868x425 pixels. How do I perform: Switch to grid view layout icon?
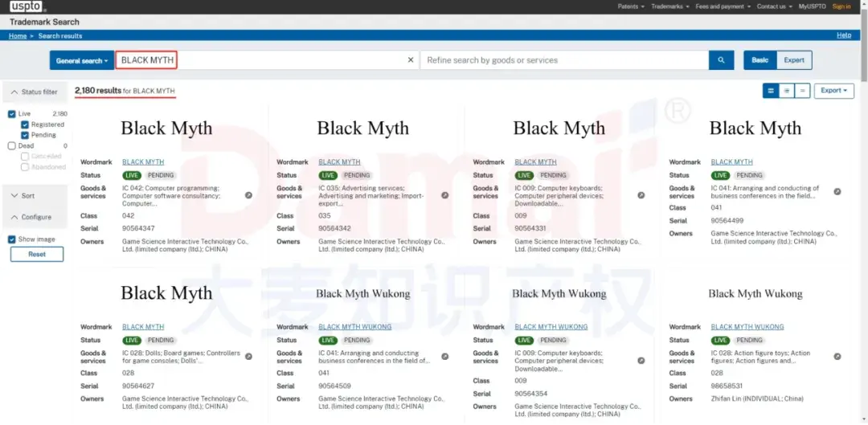[x=771, y=91]
